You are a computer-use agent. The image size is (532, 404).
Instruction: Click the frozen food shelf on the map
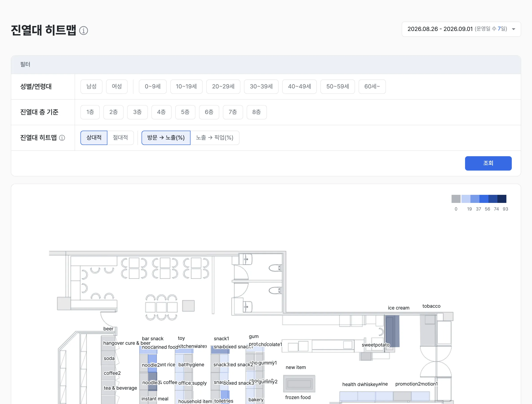tap(299, 384)
